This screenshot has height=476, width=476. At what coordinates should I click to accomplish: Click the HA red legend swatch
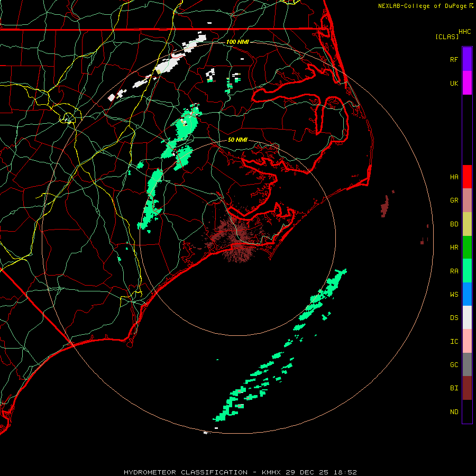click(x=467, y=177)
